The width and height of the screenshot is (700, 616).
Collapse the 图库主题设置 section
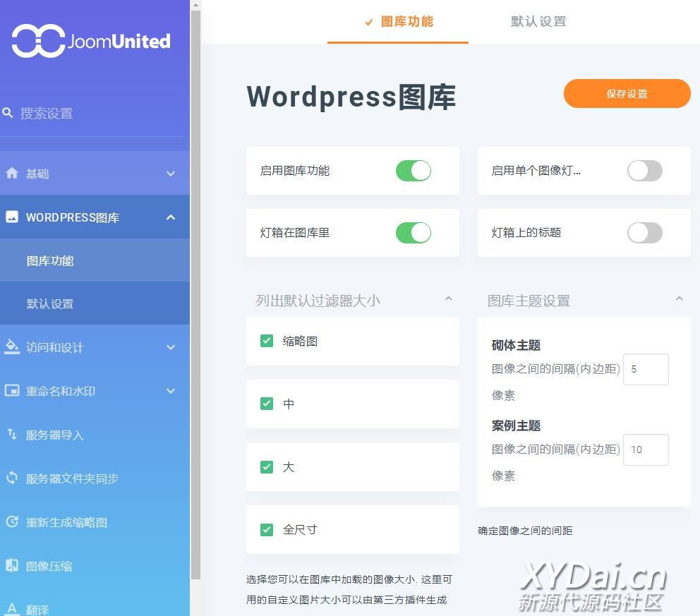pos(679,299)
